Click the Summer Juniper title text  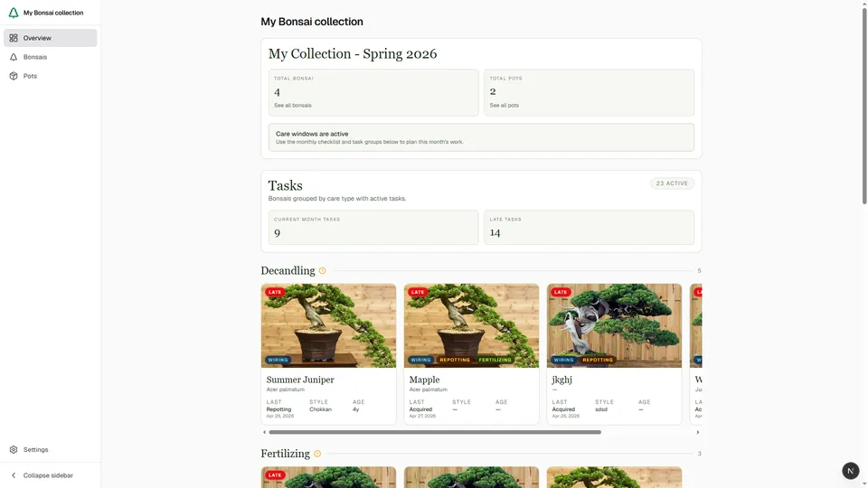click(300, 380)
